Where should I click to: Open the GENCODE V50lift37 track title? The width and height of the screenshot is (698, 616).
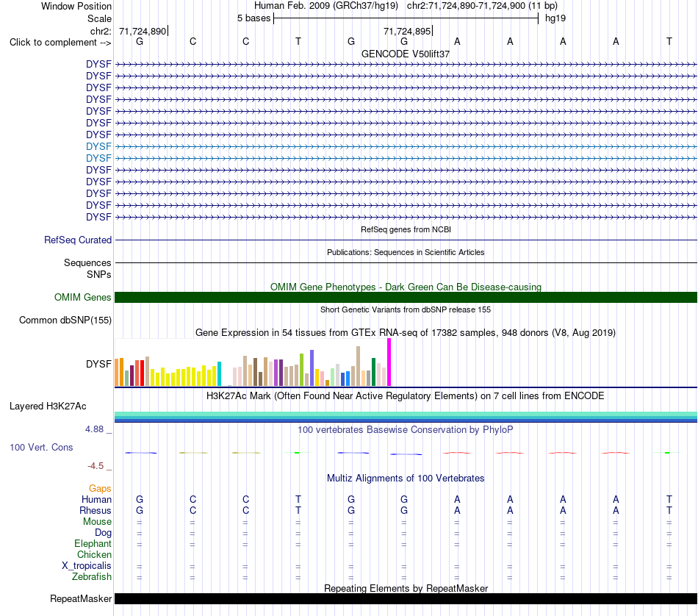(406, 54)
